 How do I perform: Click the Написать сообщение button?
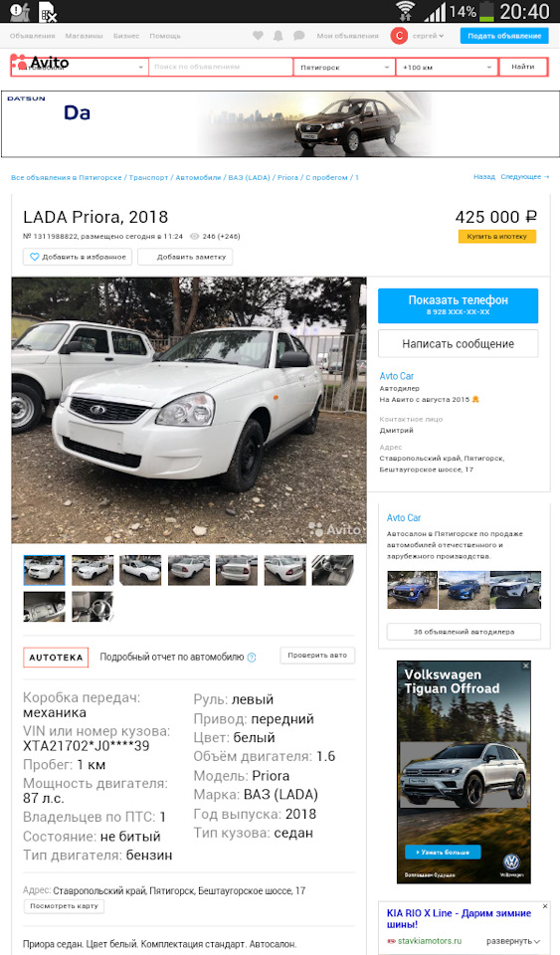(458, 344)
